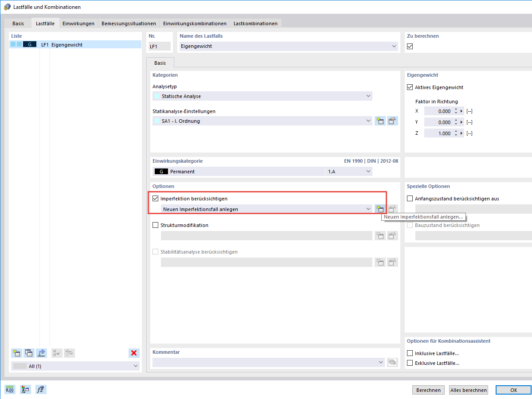This screenshot has height=399, width=532.
Task: Click the arrow beside the Z factor
Action: [462, 133]
